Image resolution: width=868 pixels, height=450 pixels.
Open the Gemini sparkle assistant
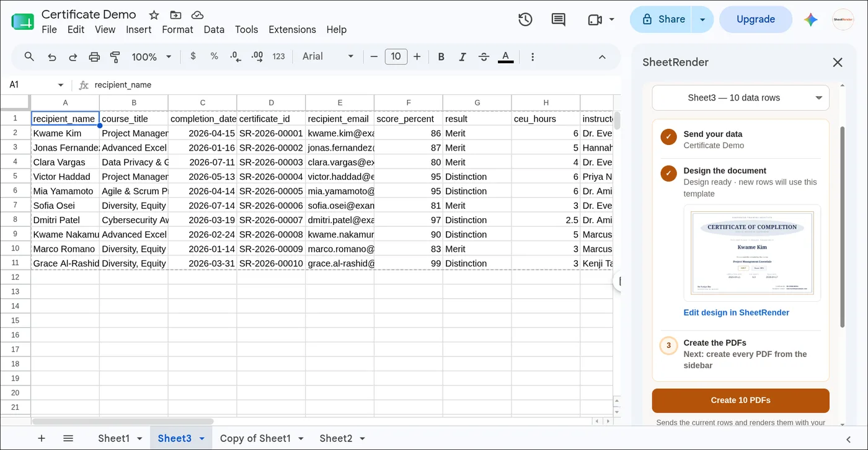coord(811,19)
